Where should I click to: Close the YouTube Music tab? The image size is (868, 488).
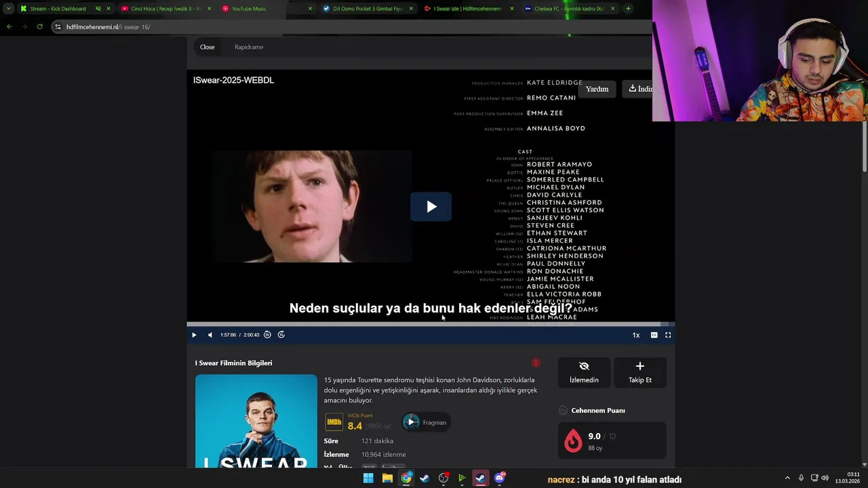point(310,9)
